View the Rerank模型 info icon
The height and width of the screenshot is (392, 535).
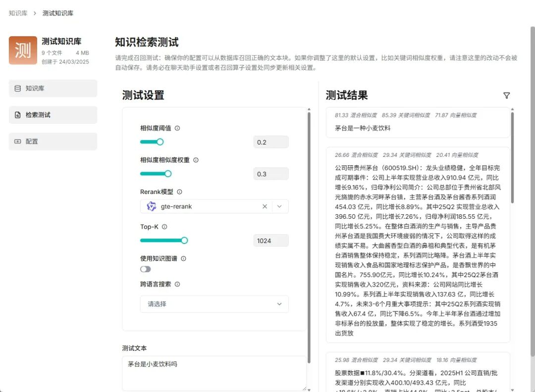coord(179,191)
